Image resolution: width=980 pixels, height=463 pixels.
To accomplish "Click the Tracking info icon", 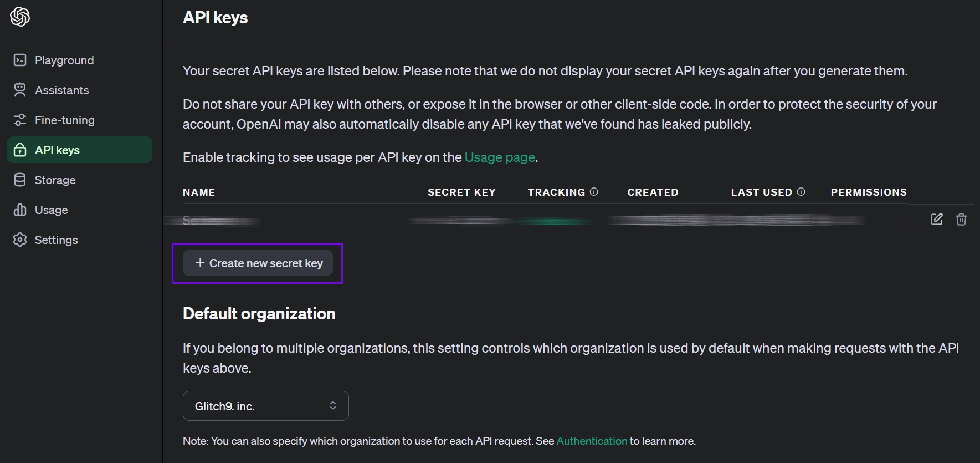I will pyautogui.click(x=594, y=192).
